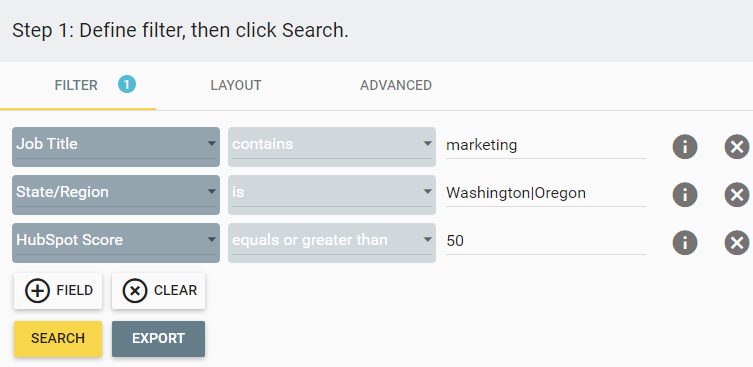Remove the HubSpot Score filter row
Viewport: 753px width, 367px height.
[737, 243]
